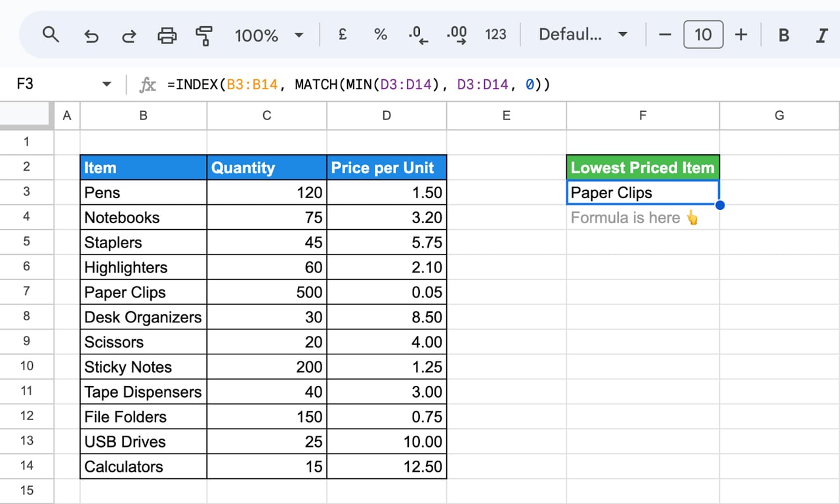840x504 pixels.
Task: Click the Lowest Priced Item header cell
Action: (x=642, y=167)
